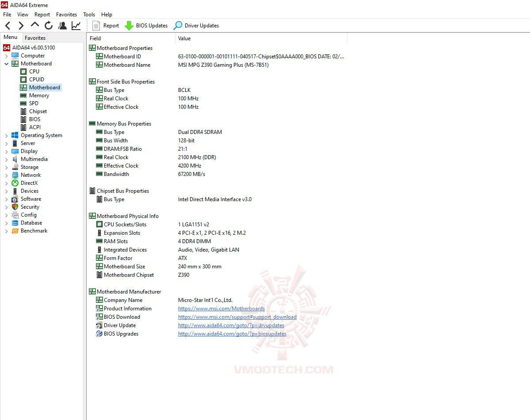
Task: Click the Report page icon
Action: pyautogui.click(x=96, y=26)
